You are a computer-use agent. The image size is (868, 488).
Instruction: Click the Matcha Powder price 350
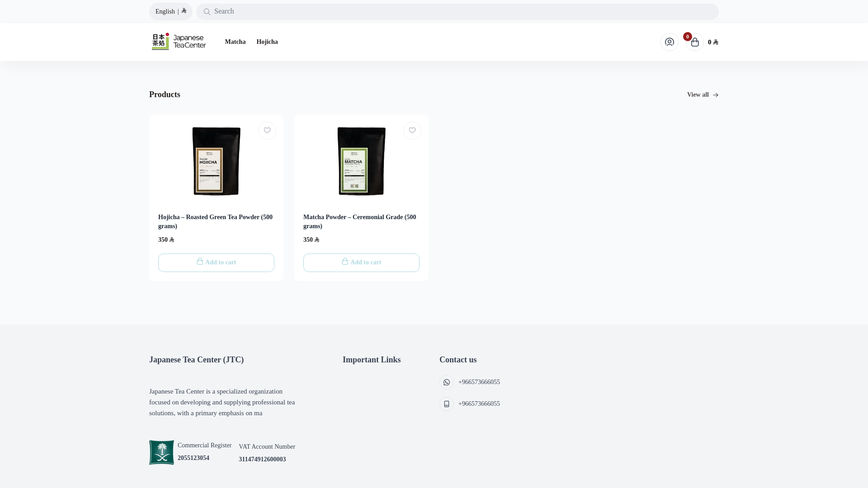(311, 240)
